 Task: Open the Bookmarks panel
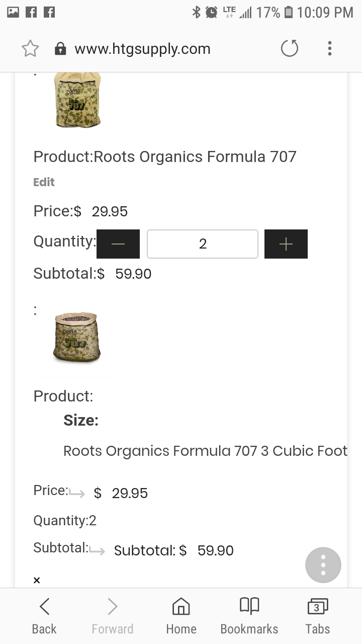249,616
